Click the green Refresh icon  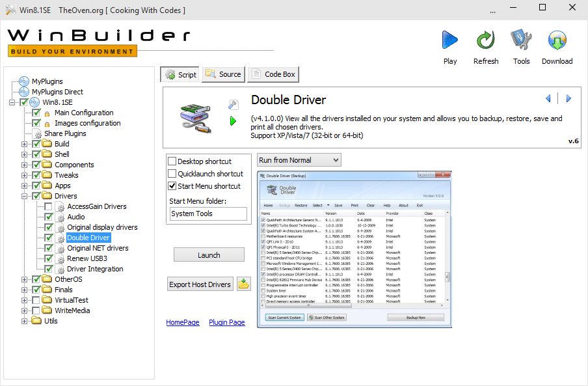click(486, 40)
